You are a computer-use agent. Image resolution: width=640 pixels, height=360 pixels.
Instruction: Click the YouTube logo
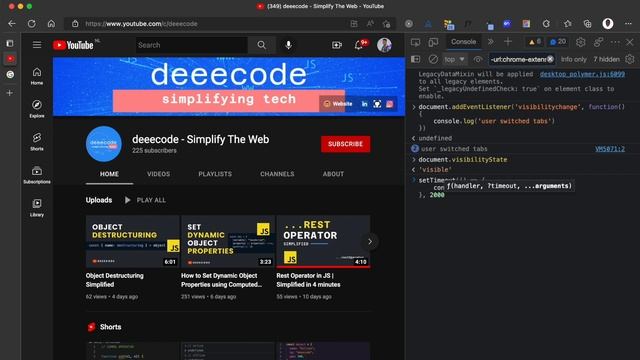click(73, 45)
